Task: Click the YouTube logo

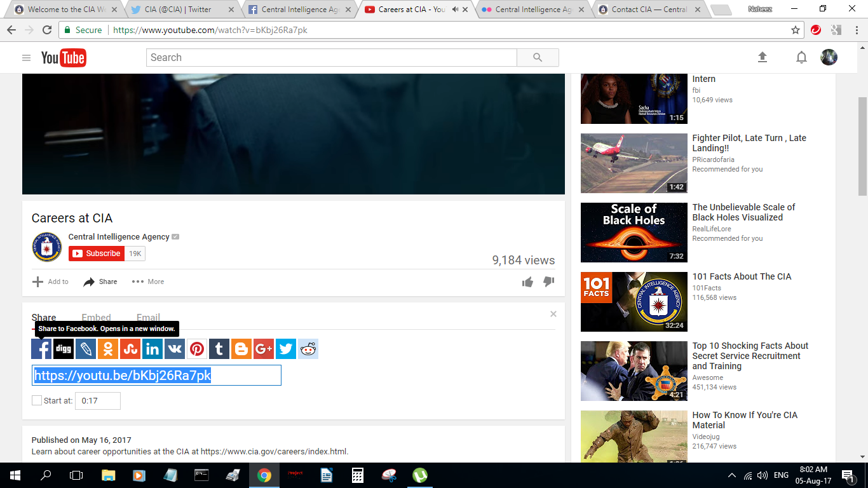Action: [64, 58]
